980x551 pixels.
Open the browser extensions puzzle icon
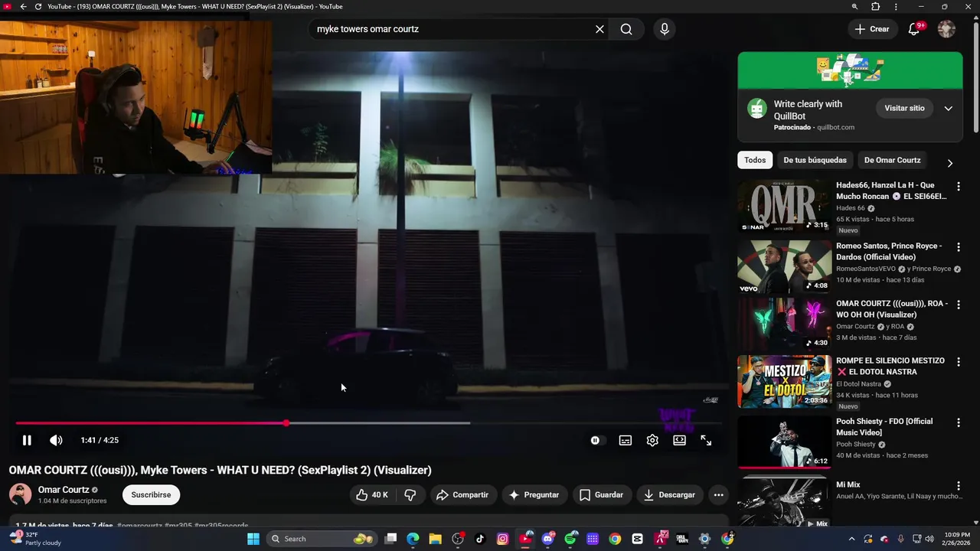[x=875, y=6]
